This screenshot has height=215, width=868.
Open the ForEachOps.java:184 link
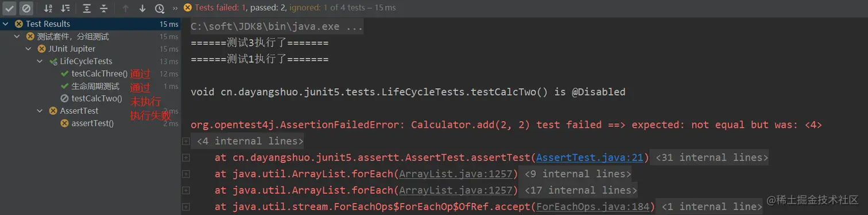[595, 206]
